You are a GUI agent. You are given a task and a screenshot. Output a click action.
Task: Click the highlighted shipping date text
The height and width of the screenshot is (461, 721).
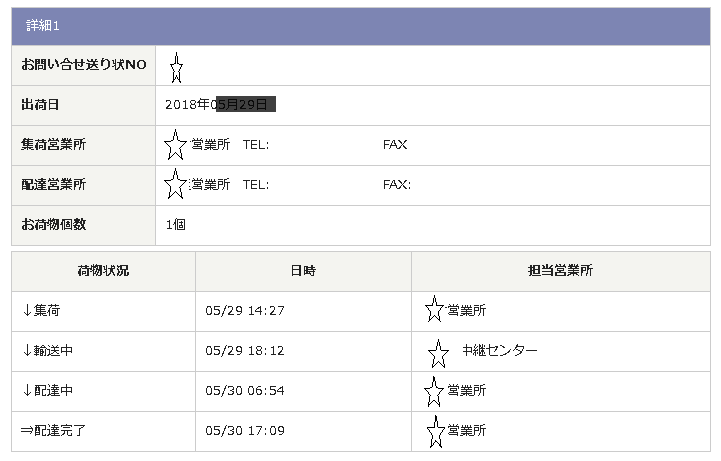[x=245, y=104]
